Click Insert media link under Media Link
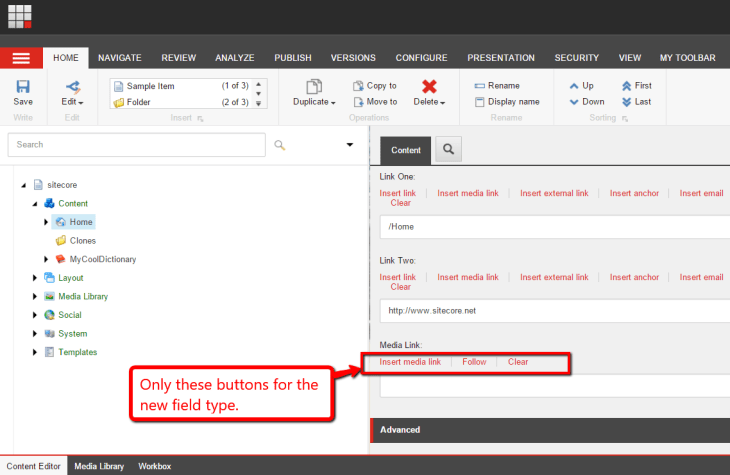 410,362
